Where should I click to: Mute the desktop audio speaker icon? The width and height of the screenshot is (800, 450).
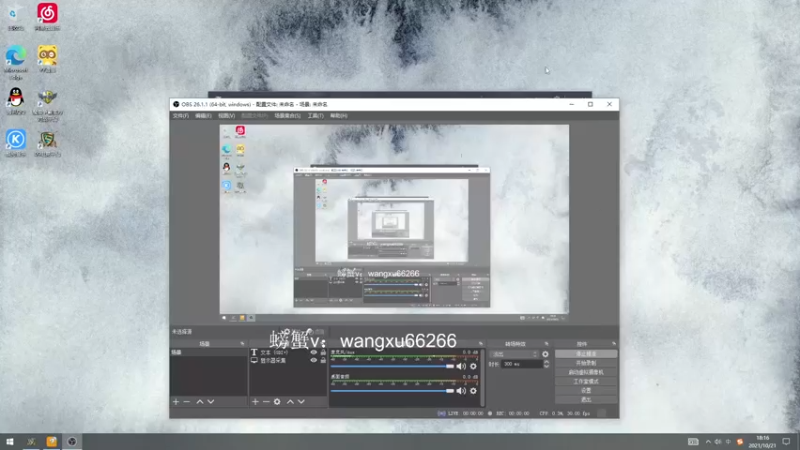(x=461, y=391)
